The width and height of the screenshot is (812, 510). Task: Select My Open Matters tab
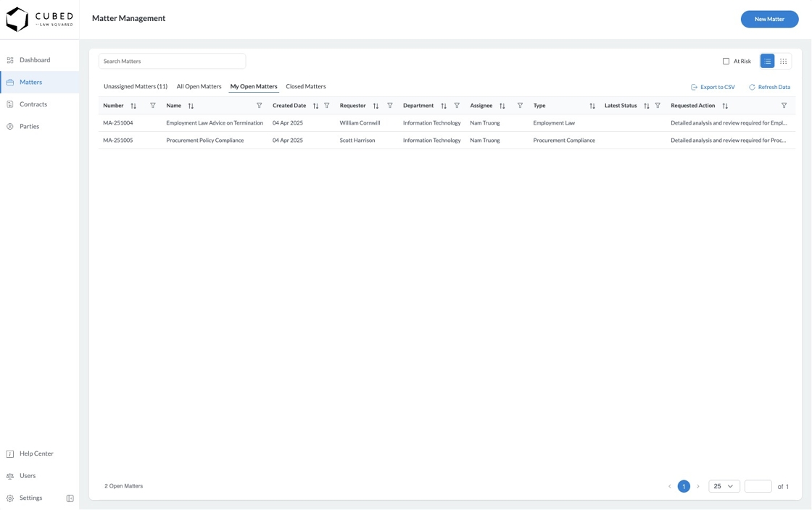(254, 86)
